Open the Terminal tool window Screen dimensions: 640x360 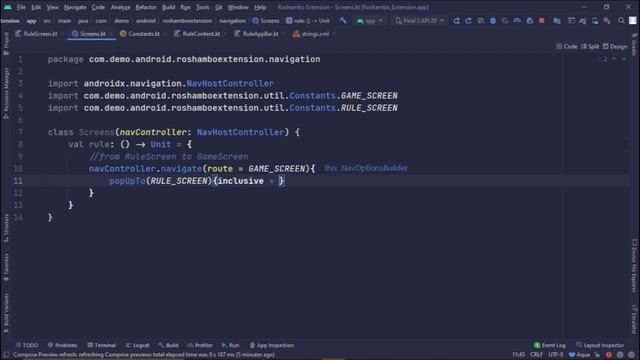[102, 345]
